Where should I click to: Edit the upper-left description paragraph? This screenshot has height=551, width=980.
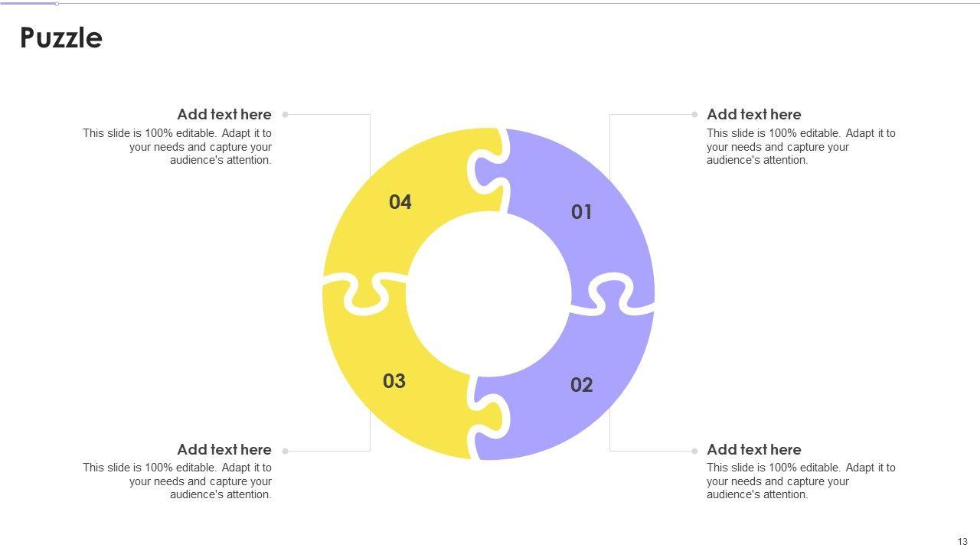click(x=178, y=146)
